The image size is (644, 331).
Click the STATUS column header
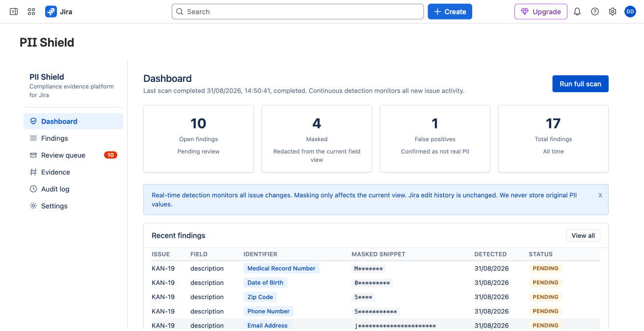[540, 254]
